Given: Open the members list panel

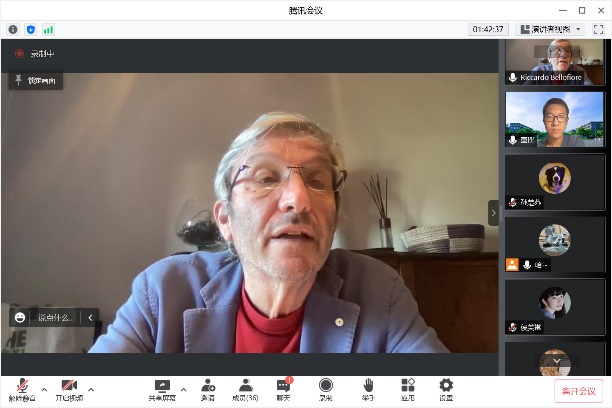Looking at the screenshot, I should coord(245,389).
